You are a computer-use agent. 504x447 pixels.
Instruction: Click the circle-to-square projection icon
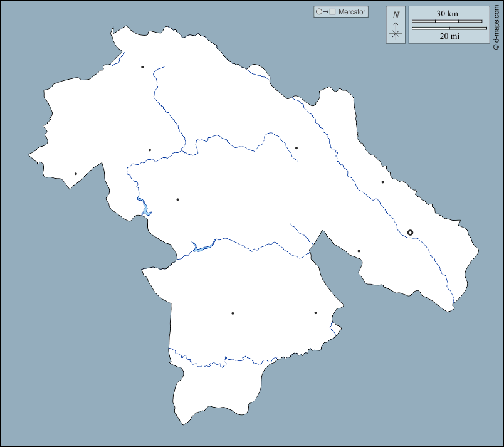(326, 12)
